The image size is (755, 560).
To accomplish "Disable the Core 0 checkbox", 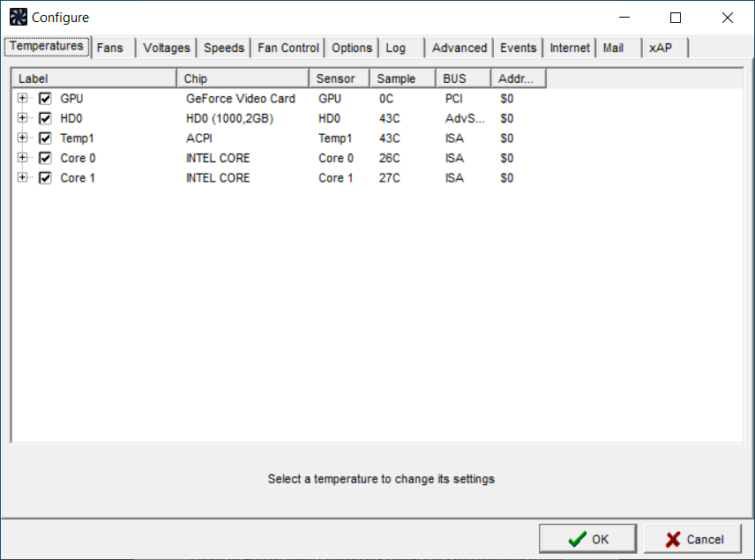I will coord(45,158).
